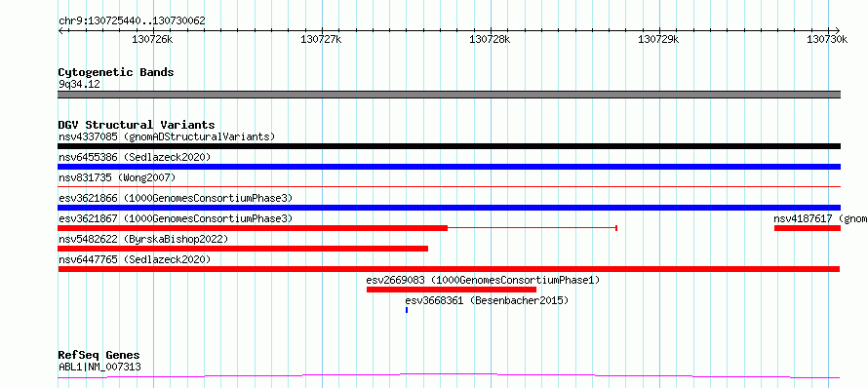Image resolution: width=868 pixels, height=388 pixels.
Task: Open the esv2669083 (1000GenomesConsortiumPhase1) label
Action: [484, 280]
